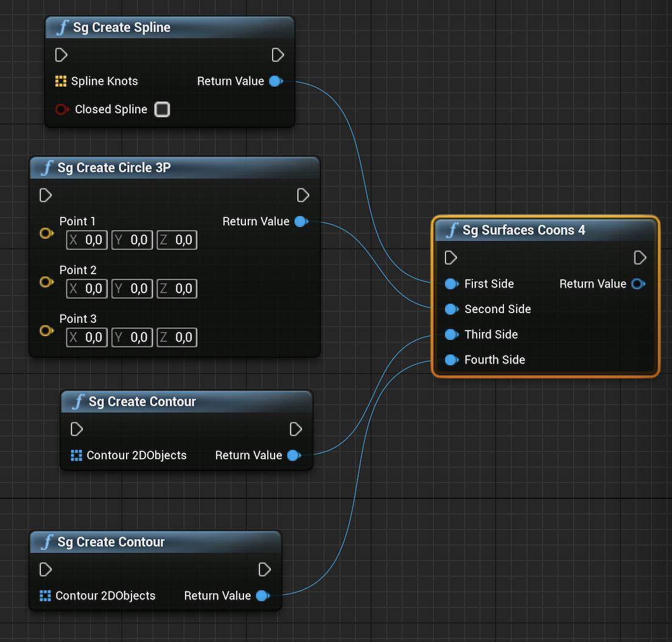Click the "Third Side" label text
Screen dimensions: 672x642
click(491, 334)
